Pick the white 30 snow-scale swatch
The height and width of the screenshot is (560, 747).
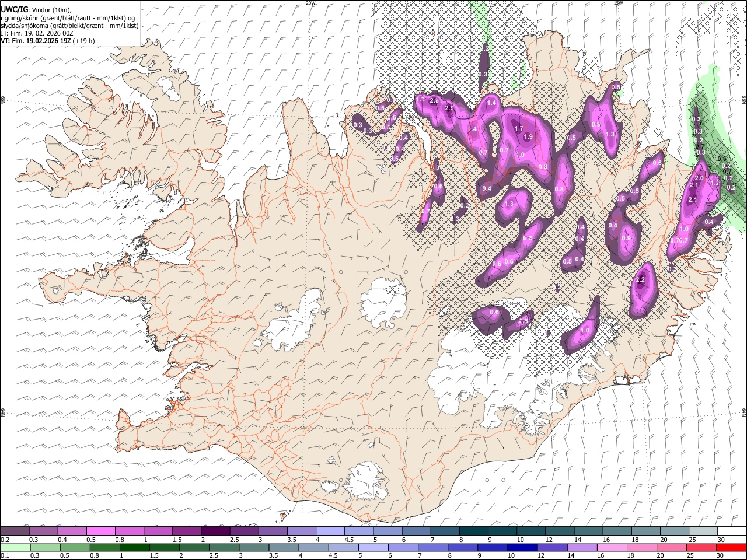[x=731, y=531]
